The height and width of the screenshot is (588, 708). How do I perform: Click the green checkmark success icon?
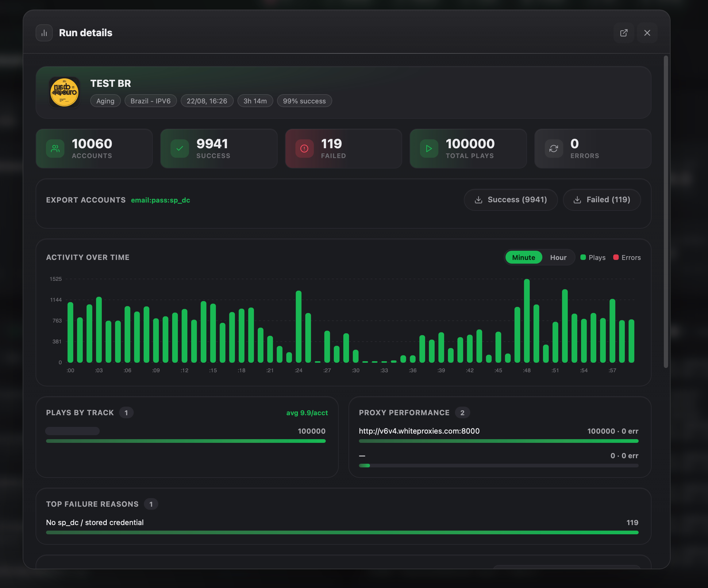tap(180, 149)
